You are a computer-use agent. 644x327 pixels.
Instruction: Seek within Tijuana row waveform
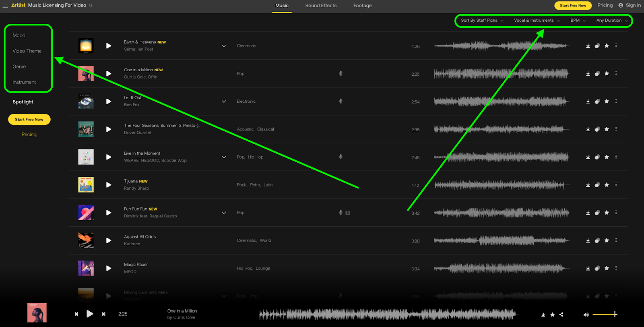pos(502,185)
